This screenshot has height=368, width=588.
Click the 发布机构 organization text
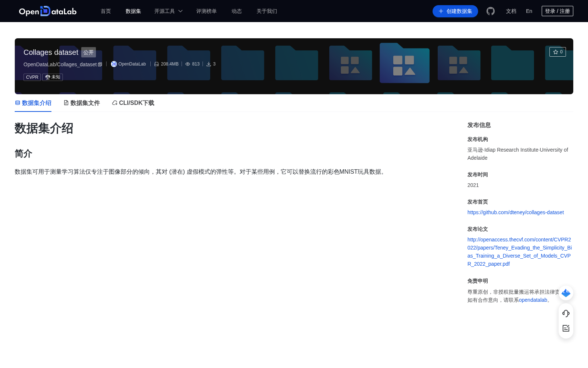tap(518, 154)
